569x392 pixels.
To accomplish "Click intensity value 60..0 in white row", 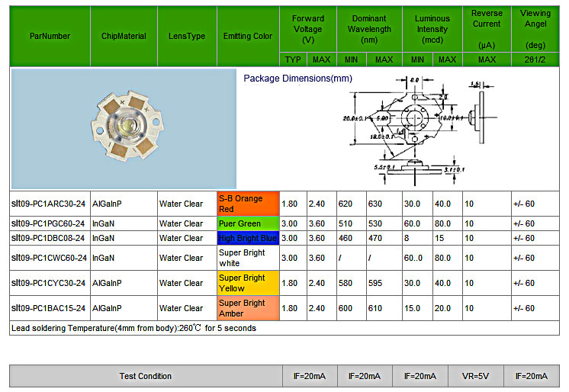I will click(x=413, y=258).
